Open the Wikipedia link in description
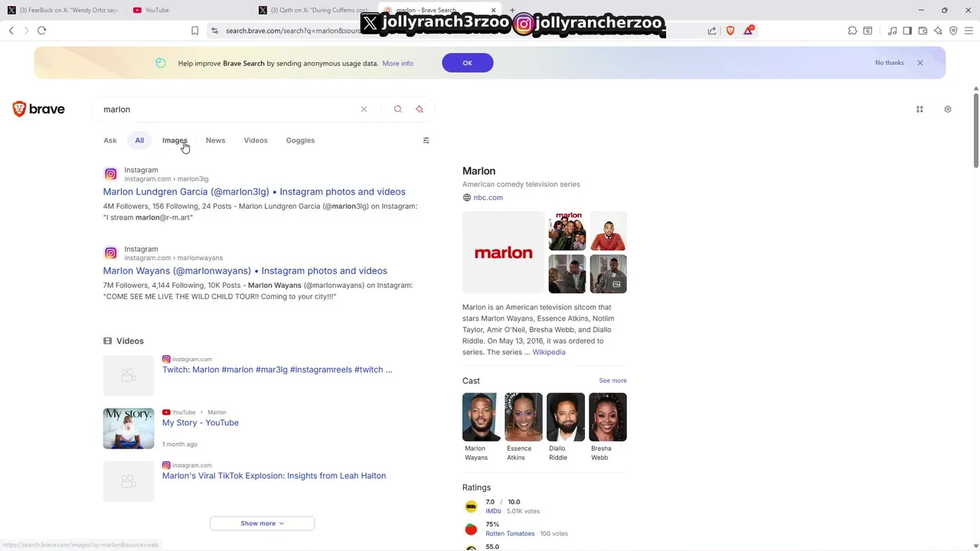This screenshot has width=980, height=551. coord(549,352)
